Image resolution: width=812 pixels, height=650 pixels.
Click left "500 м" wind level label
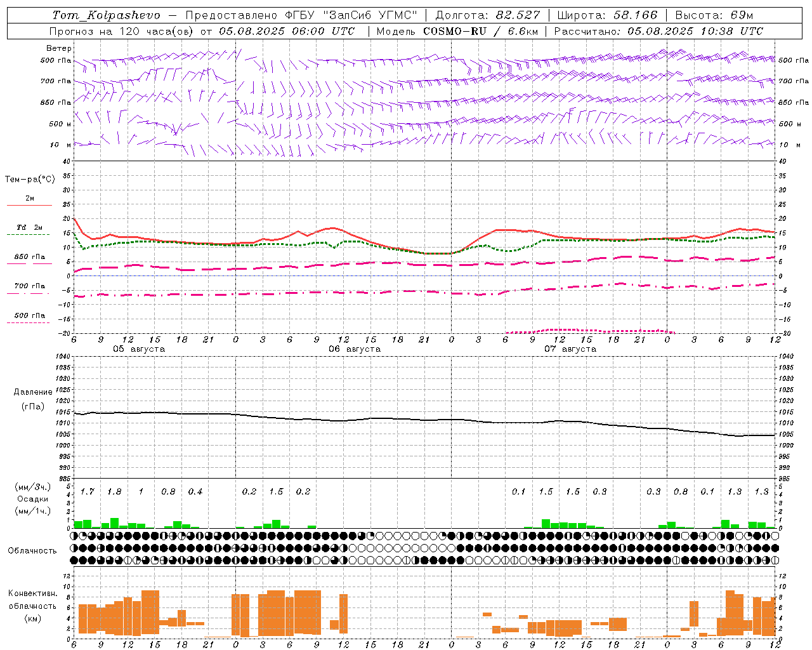coord(60,124)
